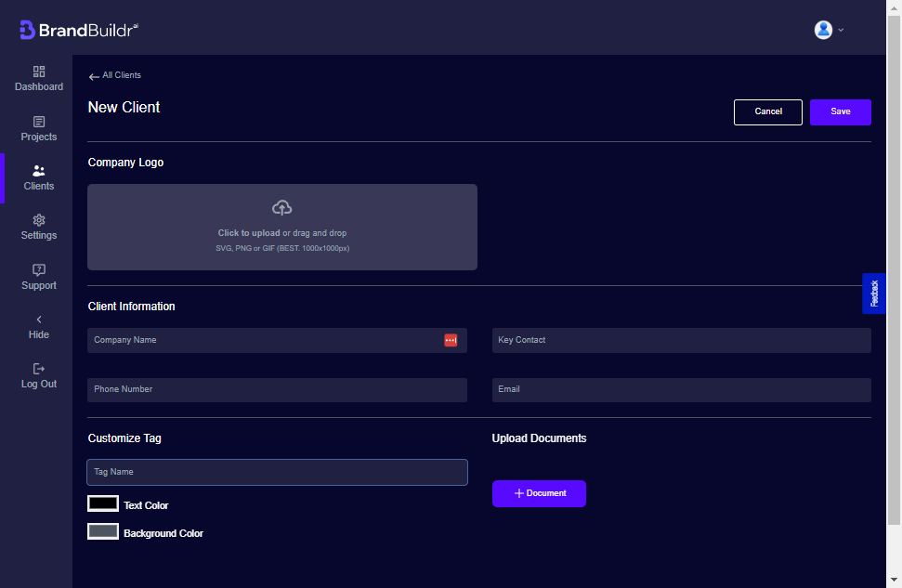Image resolution: width=902 pixels, height=588 pixels.
Task: Go to Support menu label
Action: click(38, 285)
